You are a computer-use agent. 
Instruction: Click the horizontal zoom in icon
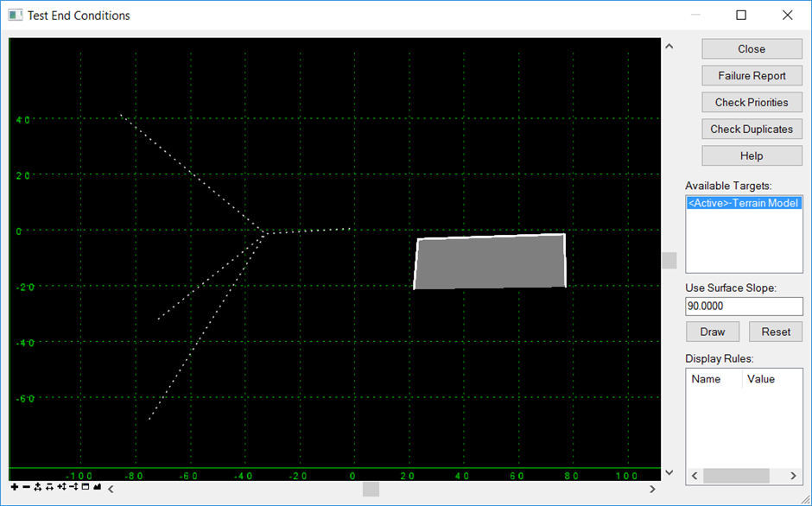tap(38, 487)
